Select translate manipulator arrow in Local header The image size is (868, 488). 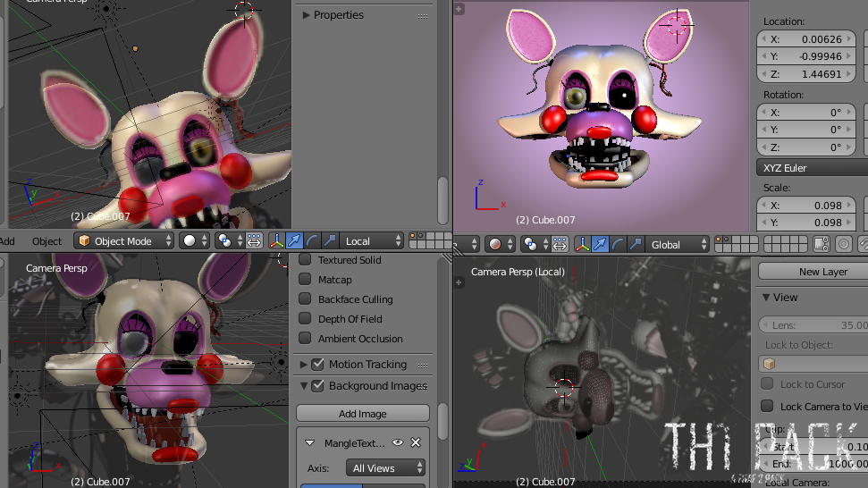pyautogui.click(x=294, y=240)
